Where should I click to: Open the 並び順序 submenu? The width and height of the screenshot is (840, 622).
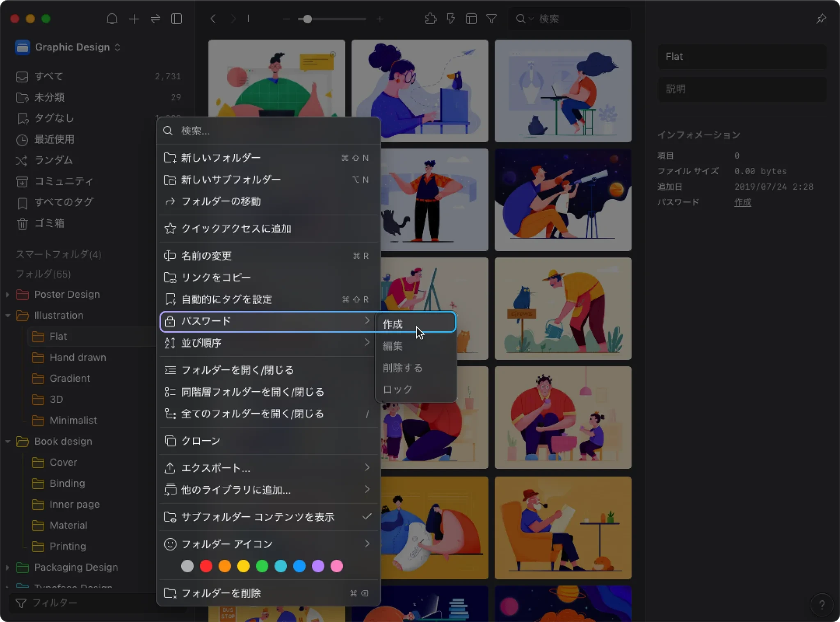click(x=268, y=343)
